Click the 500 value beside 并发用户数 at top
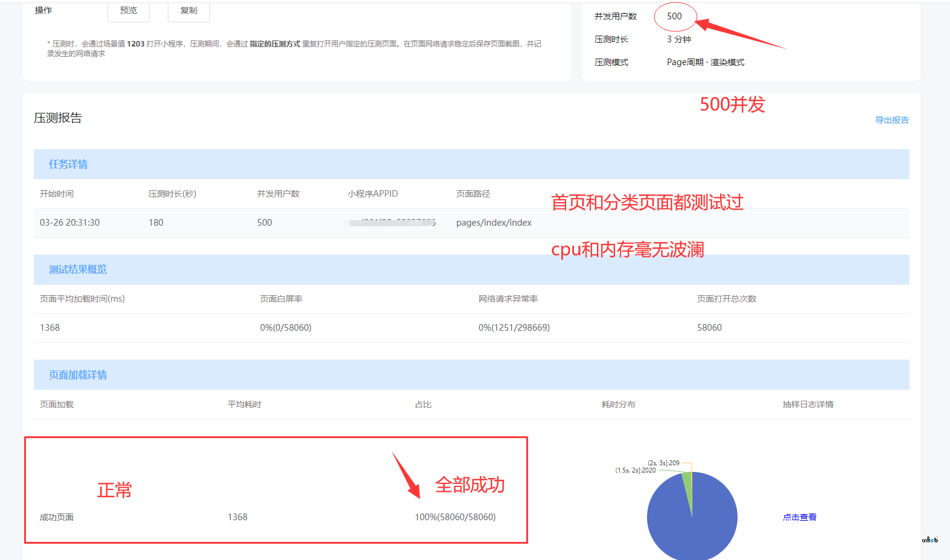950x560 pixels. coord(674,16)
